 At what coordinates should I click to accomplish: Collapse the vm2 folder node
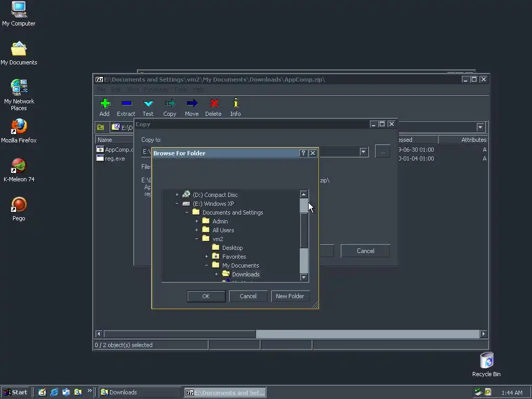point(196,239)
